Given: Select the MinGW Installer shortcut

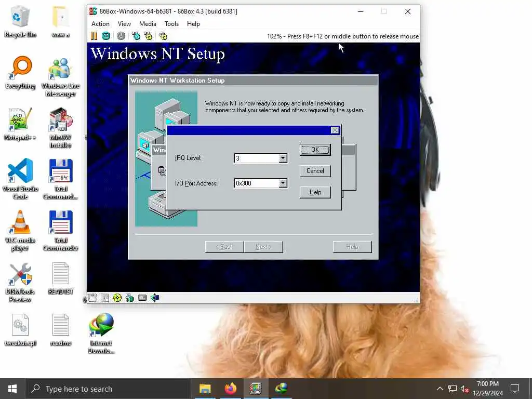Looking at the screenshot, I should (x=61, y=128).
